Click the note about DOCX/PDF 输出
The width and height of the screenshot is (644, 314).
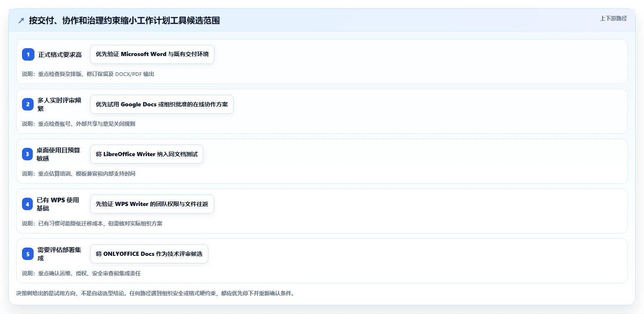click(88, 74)
